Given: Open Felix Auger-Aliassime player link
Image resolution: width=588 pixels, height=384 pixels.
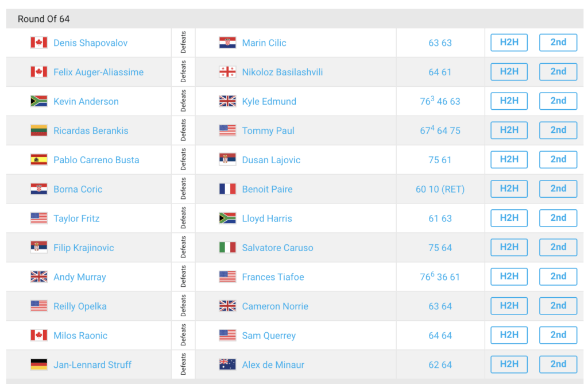Looking at the screenshot, I should [x=98, y=72].
